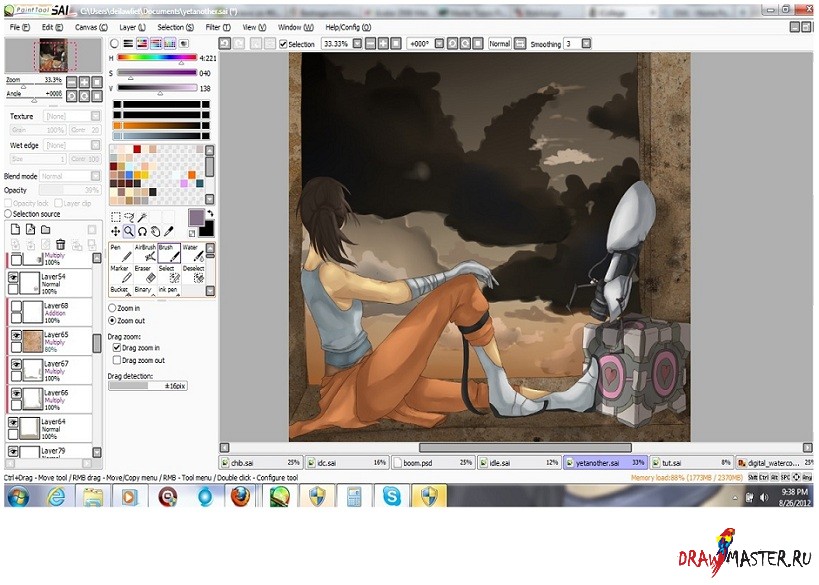Open the Layer menu
The image size is (819, 585).
point(132,27)
